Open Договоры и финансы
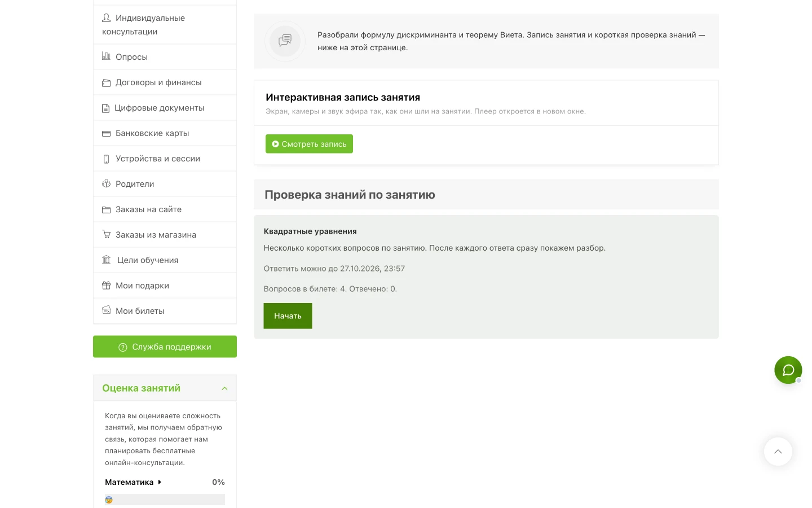The height and width of the screenshot is (508, 812). coord(165,82)
